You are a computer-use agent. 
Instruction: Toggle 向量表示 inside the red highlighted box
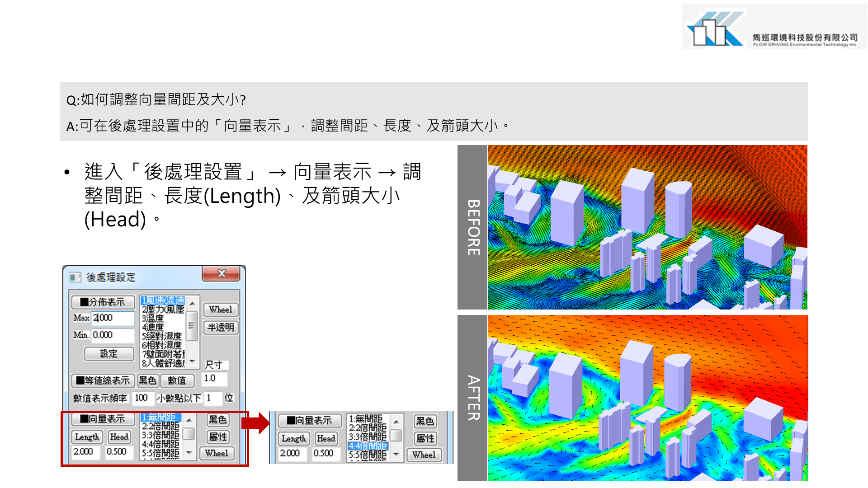(103, 419)
